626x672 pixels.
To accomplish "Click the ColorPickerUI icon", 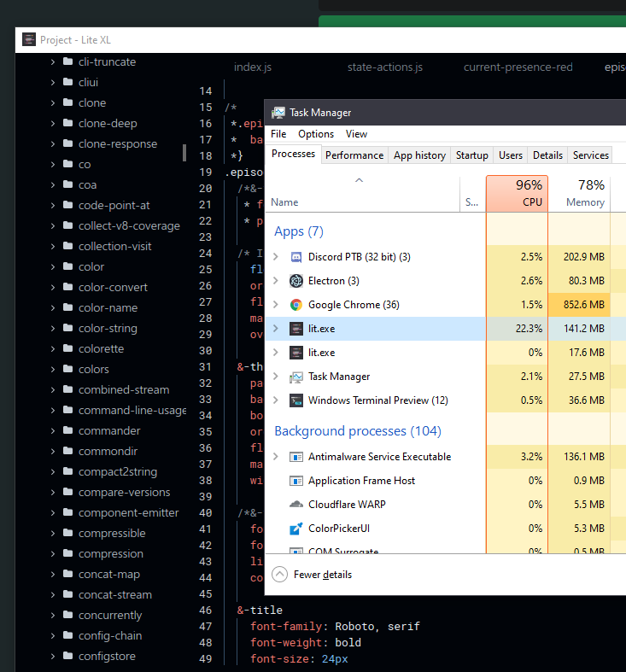I will pos(295,529).
